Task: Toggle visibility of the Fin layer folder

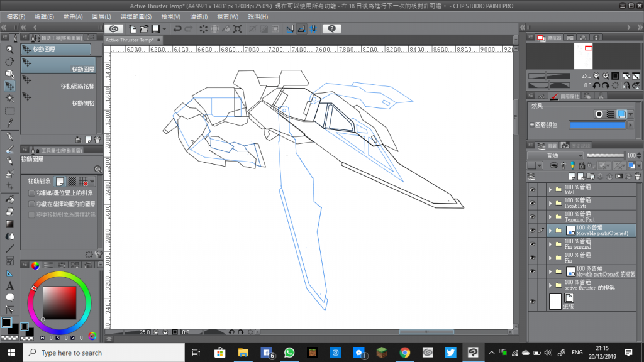Action: (533, 258)
